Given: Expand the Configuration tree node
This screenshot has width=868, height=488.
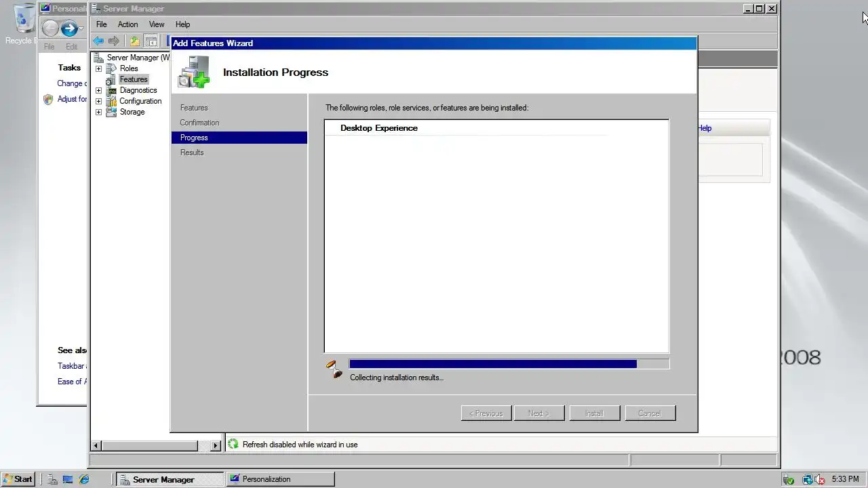Looking at the screenshot, I should click(x=98, y=101).
